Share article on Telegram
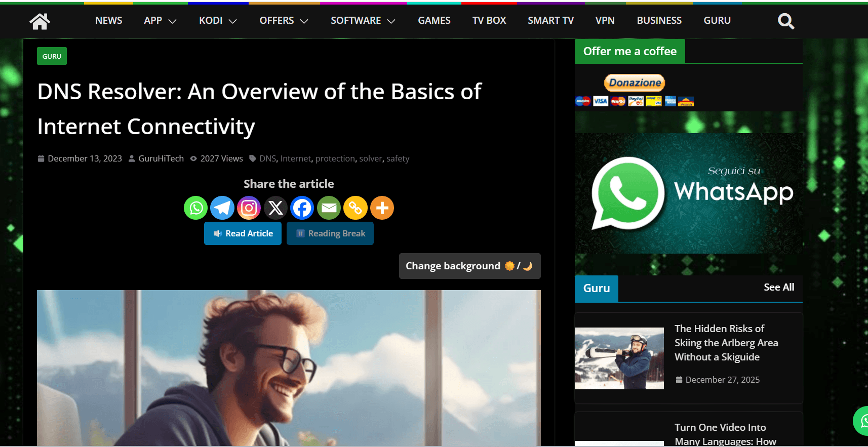Screen dimensions: 868x447 pyautogui.click(x=222, y=208)
